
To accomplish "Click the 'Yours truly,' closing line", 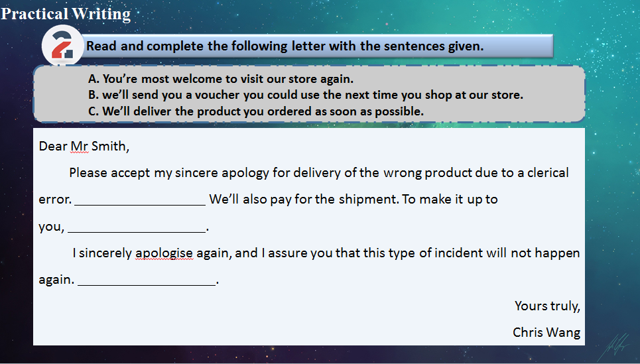I will tap(547, 306).
